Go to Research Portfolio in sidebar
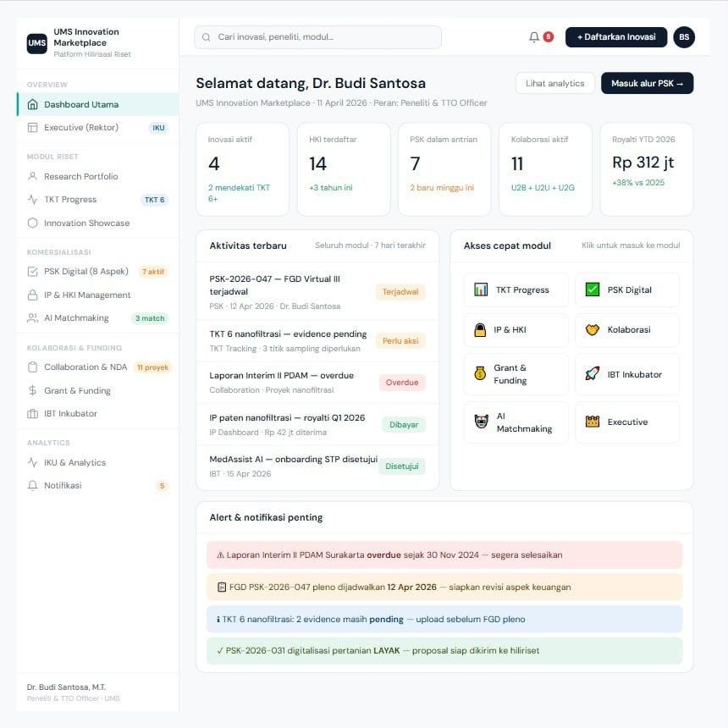This screenshot has height=728, width=728. pos(98,176)
